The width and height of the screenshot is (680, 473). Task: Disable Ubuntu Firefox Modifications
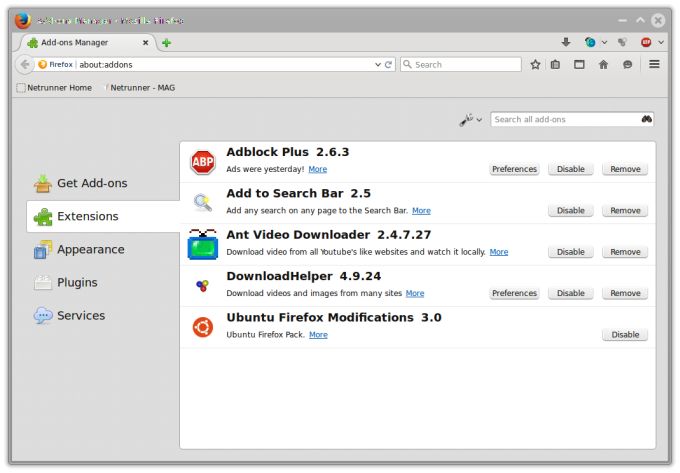click(x=625, y=335)
